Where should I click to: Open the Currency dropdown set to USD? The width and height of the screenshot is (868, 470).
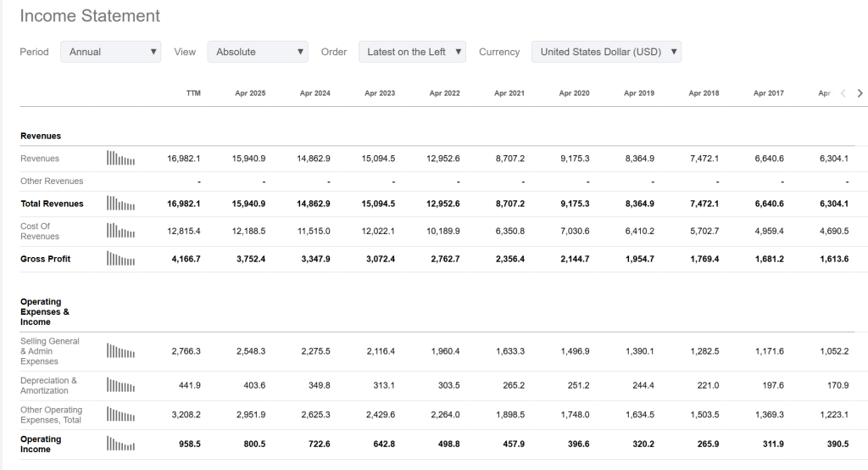[x=606, y=52]
